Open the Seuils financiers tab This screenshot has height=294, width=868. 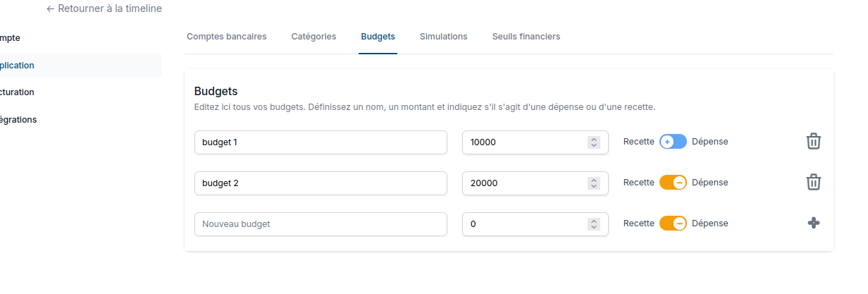(x=526, y=37)
